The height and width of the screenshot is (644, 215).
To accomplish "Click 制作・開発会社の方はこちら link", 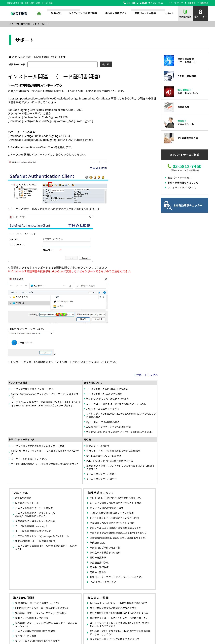I will coord(183,183).
